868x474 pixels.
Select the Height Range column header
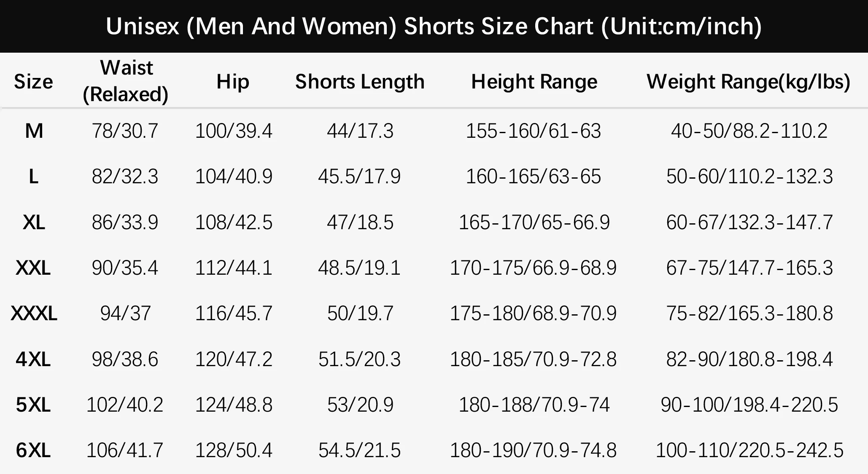(534, 82)
